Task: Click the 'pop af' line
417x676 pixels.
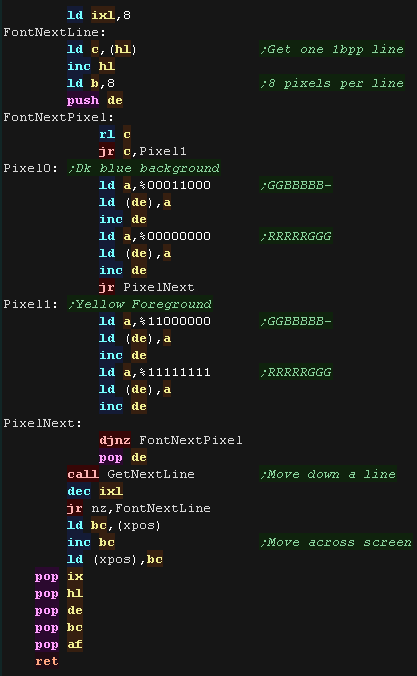Action: click(x=59, y=645)
